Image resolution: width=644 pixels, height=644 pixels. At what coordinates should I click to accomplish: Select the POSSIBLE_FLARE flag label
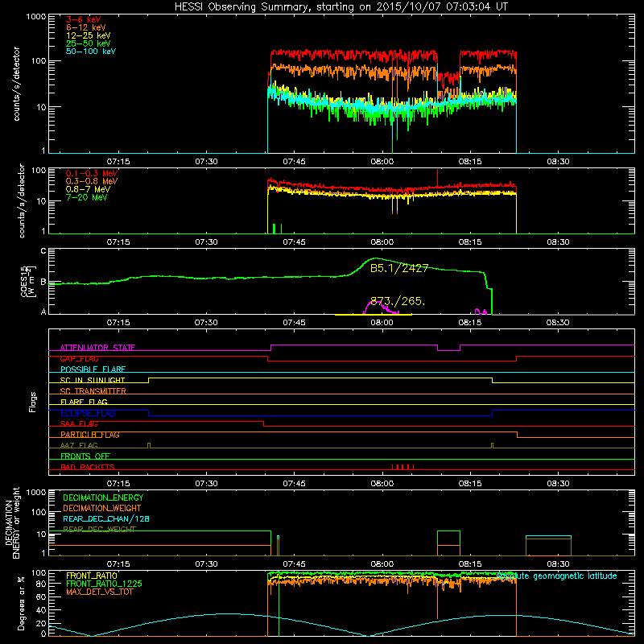(x=93, y=369)
